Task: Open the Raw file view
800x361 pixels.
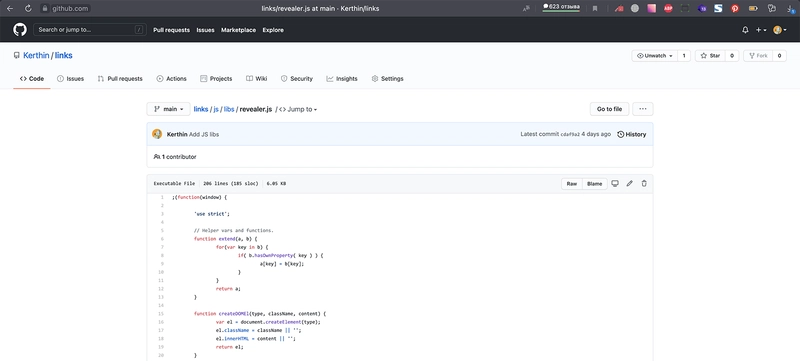Action: (x=572, y=184)
